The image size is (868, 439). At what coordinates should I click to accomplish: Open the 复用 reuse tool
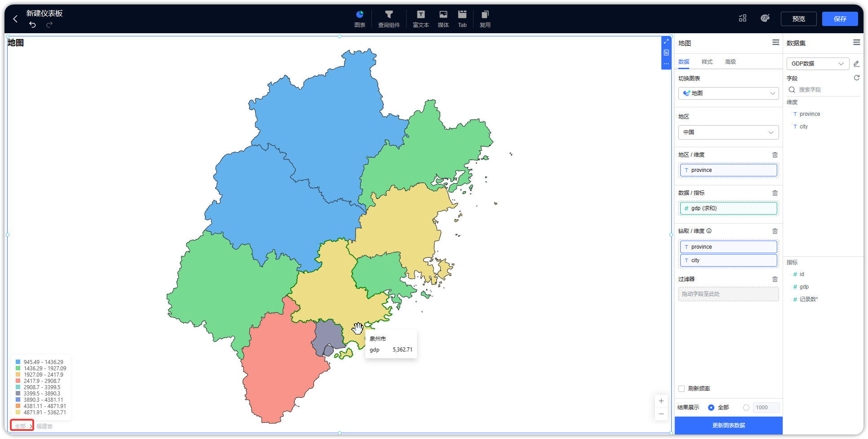pos(485,19)
